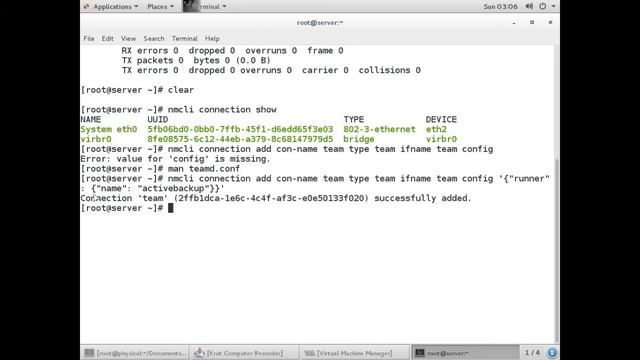Click the "Error: value for 'config' is missing." line
Image resolution: width=640 pixels, height=360 pixels.
coord(175,159)
